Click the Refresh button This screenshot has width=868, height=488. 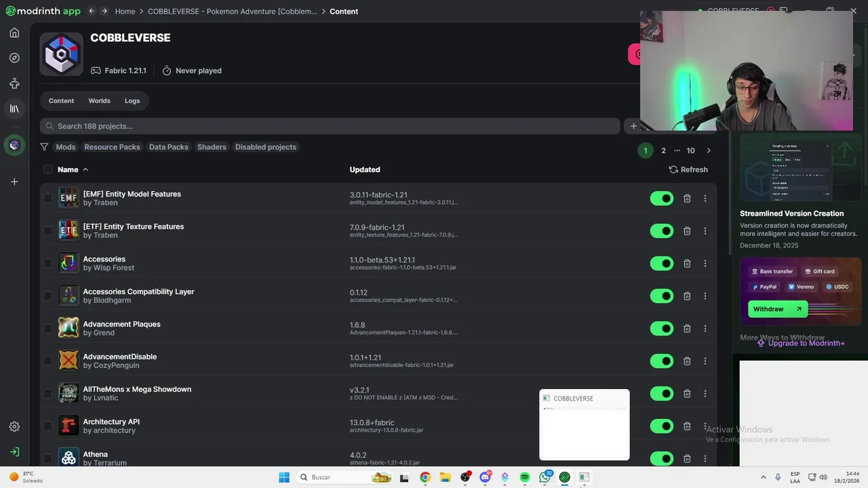click(688, 169)
